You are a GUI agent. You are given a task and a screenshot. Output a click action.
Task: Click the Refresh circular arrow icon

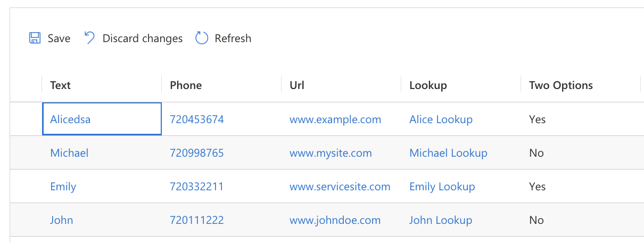coord(202,38)
